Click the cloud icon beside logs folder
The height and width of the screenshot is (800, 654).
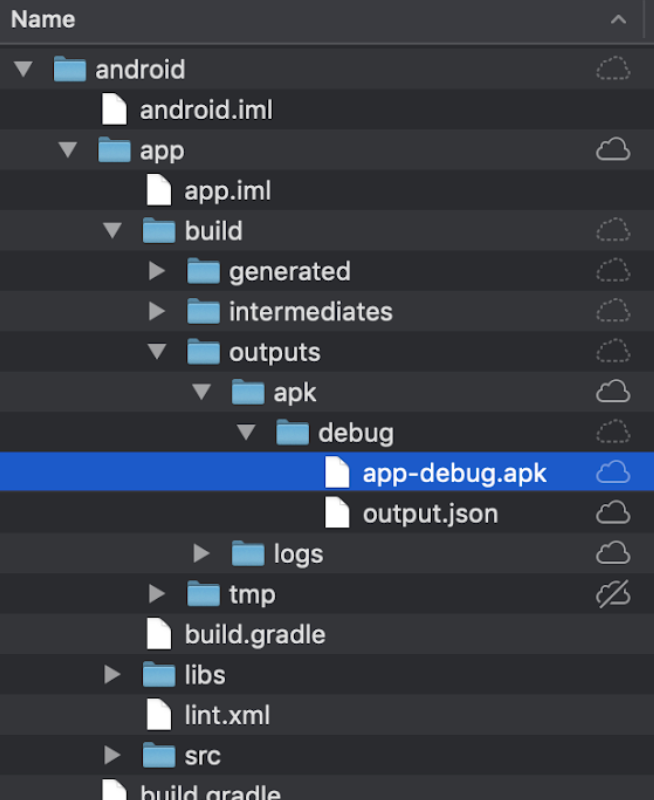coord(613,553)
